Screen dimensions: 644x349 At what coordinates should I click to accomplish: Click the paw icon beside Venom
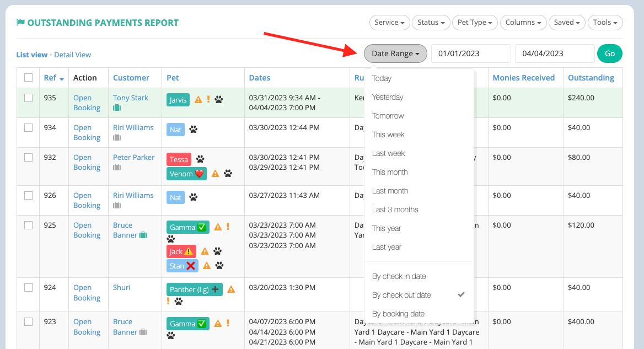228,174
